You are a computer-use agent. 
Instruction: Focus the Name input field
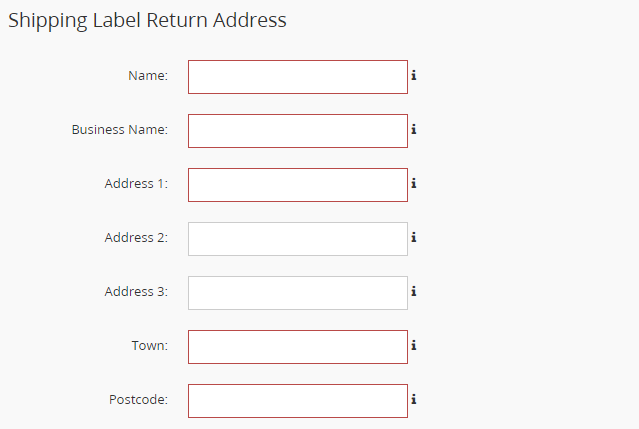point(298,77)
